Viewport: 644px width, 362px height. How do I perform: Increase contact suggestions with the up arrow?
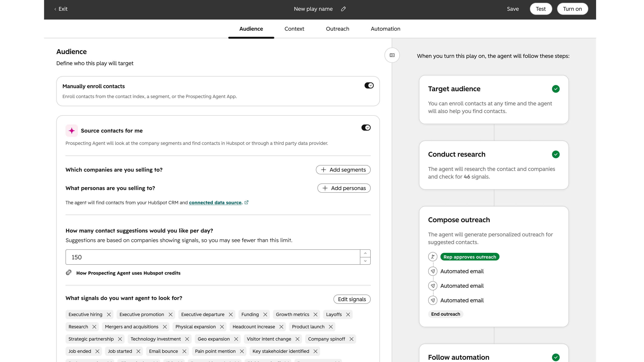click(365, 253)
